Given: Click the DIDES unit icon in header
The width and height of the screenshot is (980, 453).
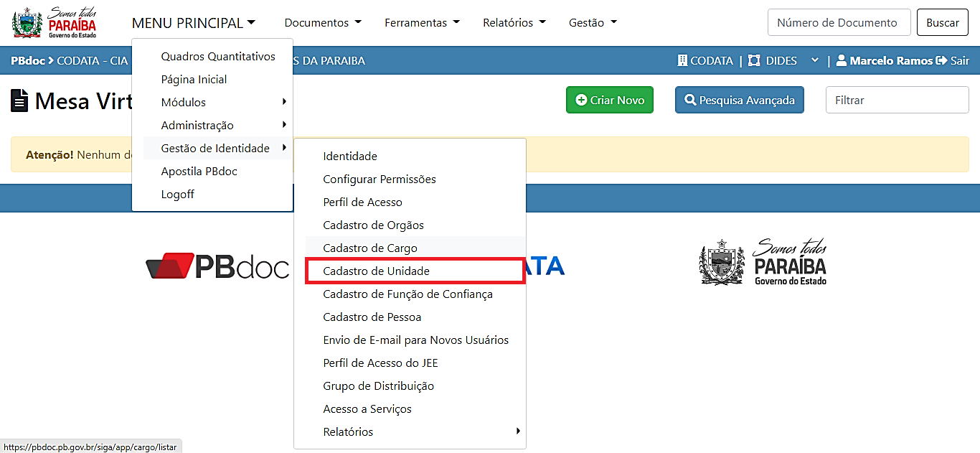Looking at the screenshot, I should [754, 61].
